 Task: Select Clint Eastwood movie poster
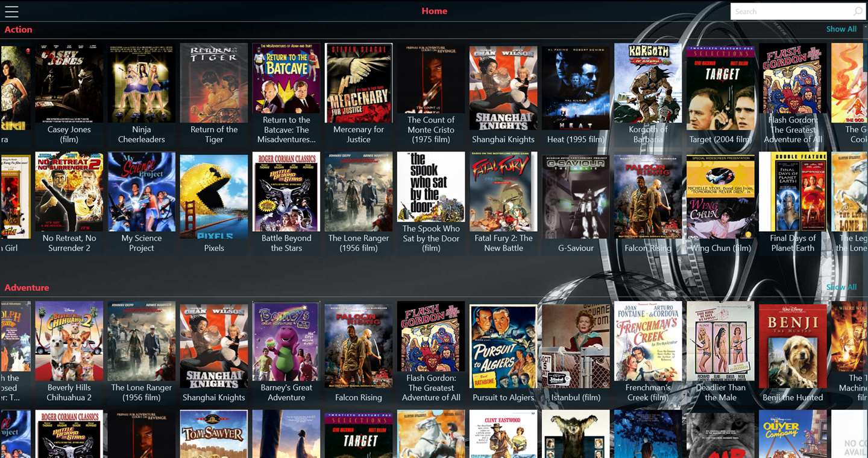click(x=503, y=434)
